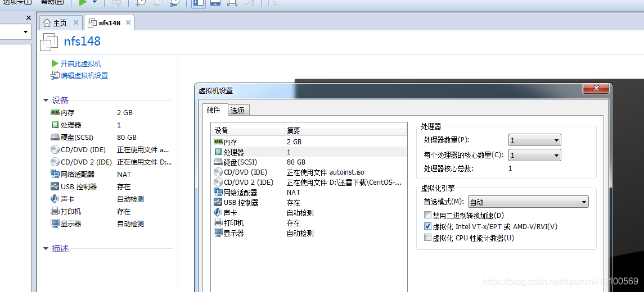Click the CD/DVD (IDE) icon in the left panel
The width and height of the screenshot is (644, 292).
click(x=55, y=150)
